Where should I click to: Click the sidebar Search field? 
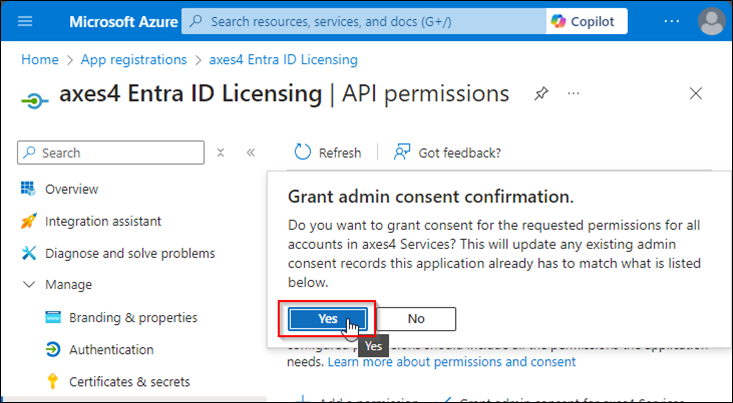point(111,153)
